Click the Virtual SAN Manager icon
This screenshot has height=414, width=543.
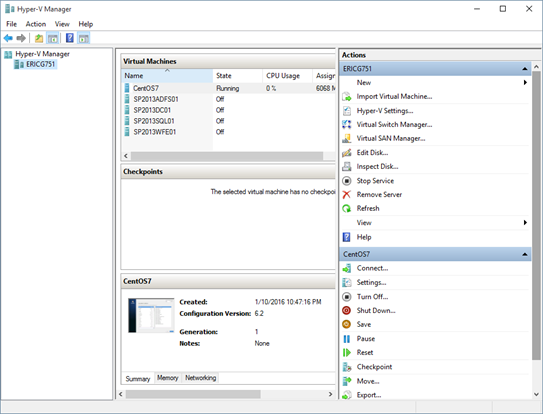click(347, 139)
